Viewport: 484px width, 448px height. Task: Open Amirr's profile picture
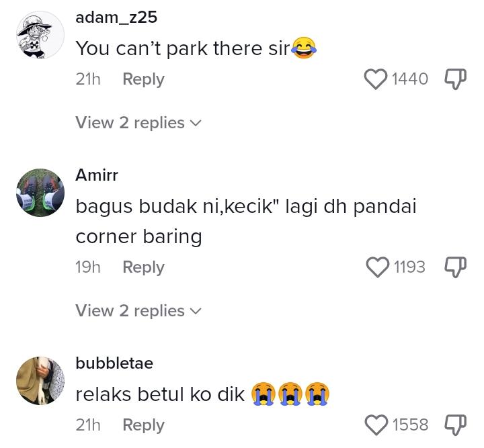(40, 193)
